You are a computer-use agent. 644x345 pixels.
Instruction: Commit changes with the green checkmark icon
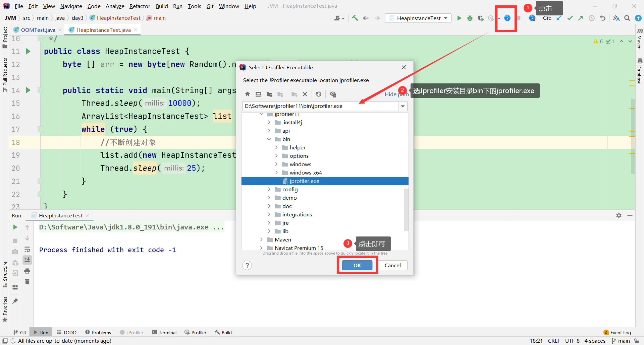570,18
